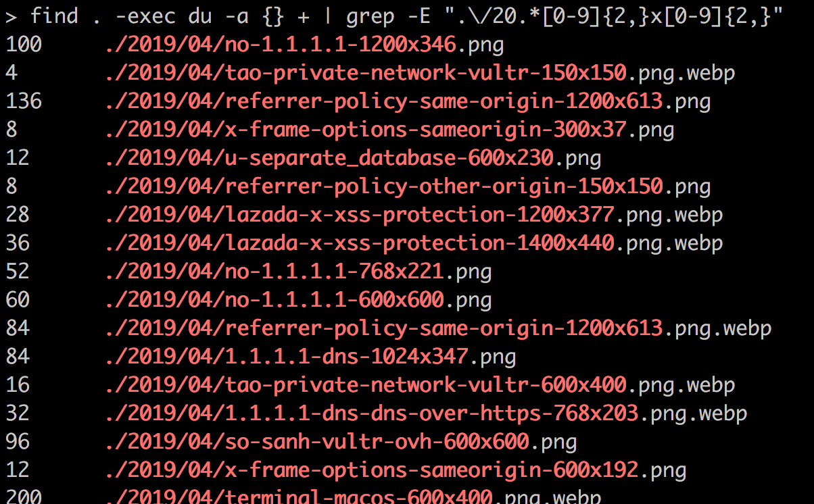Click x-frame-options-sameorigin-300x37.png entry
Screen dimensions: 814x504
click(x=390, y=130)
